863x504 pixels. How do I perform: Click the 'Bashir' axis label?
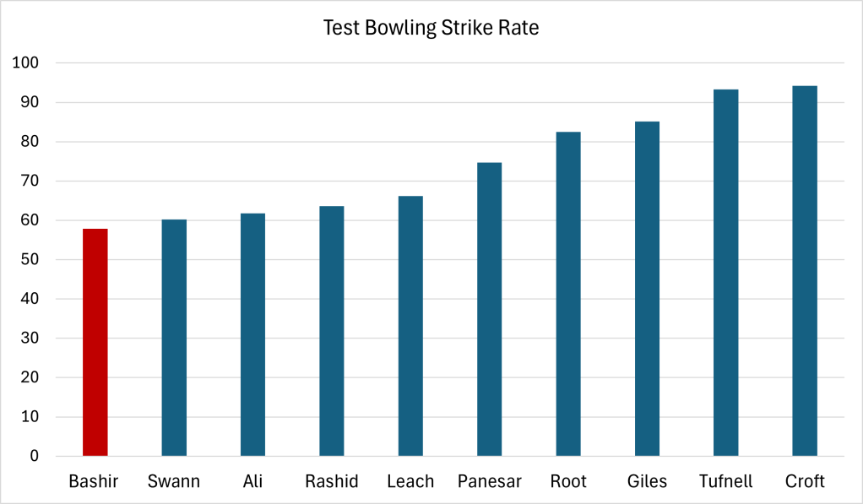93,482
